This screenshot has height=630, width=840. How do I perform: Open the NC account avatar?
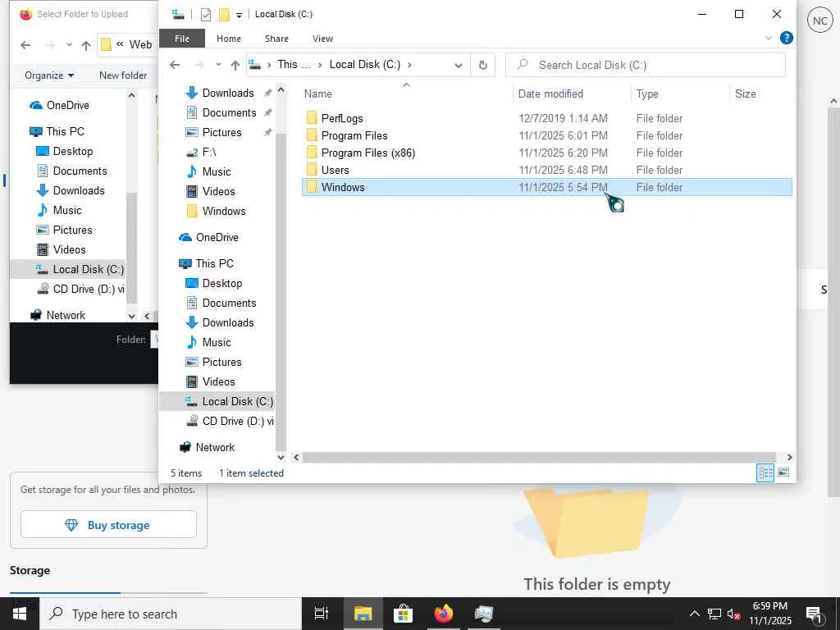[819, 21]
